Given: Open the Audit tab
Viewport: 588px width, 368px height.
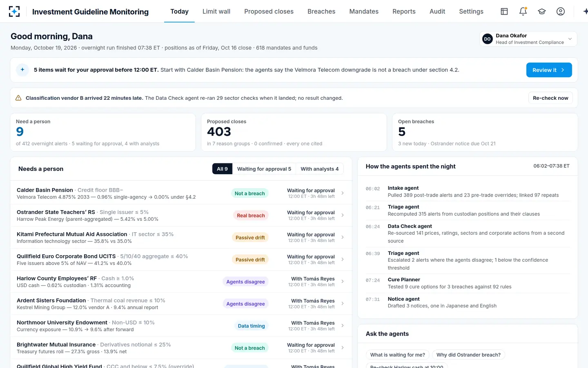Looking at the screenshot, I should point(437,11).
